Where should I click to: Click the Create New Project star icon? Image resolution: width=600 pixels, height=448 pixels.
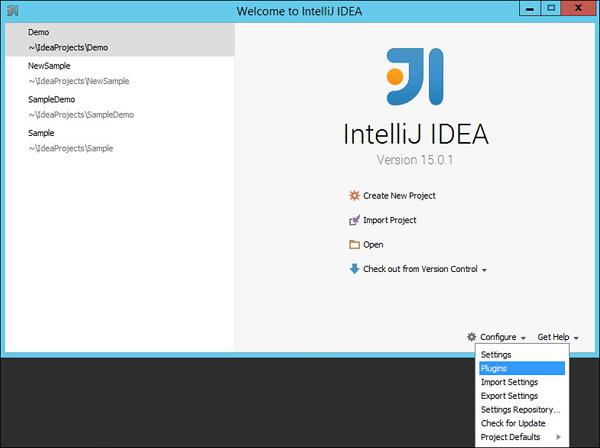coord(354,195)
